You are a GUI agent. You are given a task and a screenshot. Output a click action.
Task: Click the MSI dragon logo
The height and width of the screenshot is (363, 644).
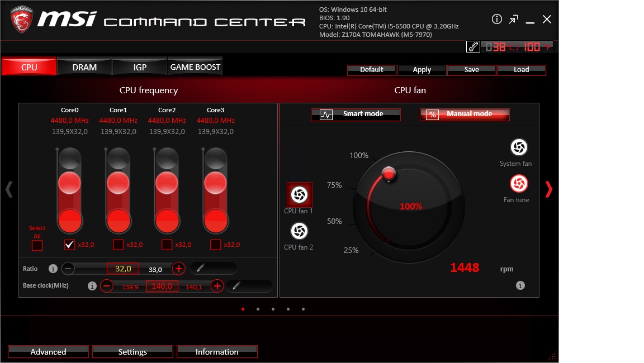21,20
